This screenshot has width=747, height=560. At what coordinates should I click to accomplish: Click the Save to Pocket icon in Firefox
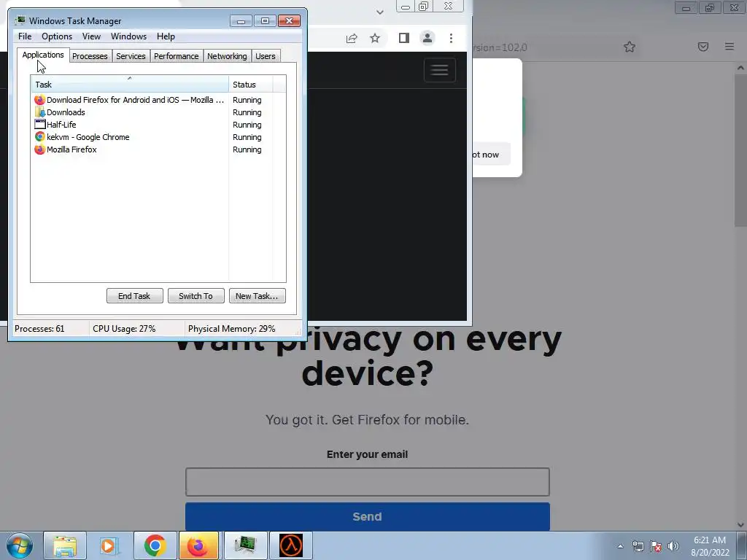click(x=703, y=47)
